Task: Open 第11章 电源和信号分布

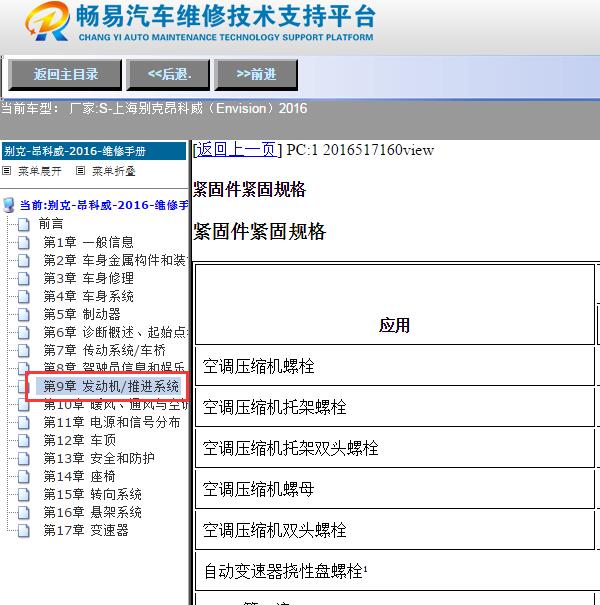Action: click(112, 422)
